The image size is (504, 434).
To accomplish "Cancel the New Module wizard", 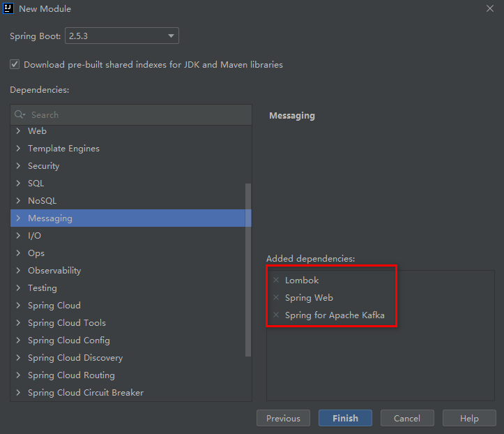I will click(407, 418).
